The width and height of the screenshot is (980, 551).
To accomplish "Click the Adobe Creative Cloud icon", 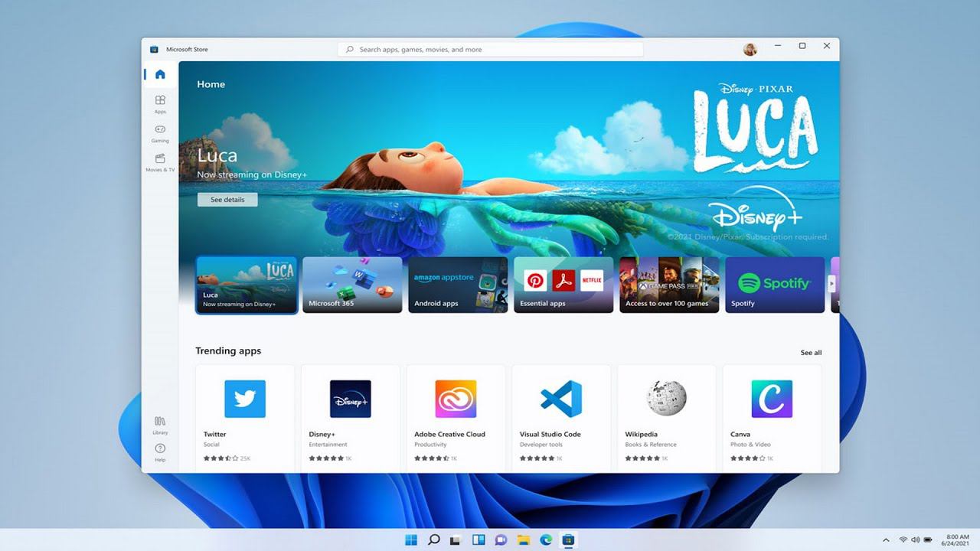I will [456, 399].
